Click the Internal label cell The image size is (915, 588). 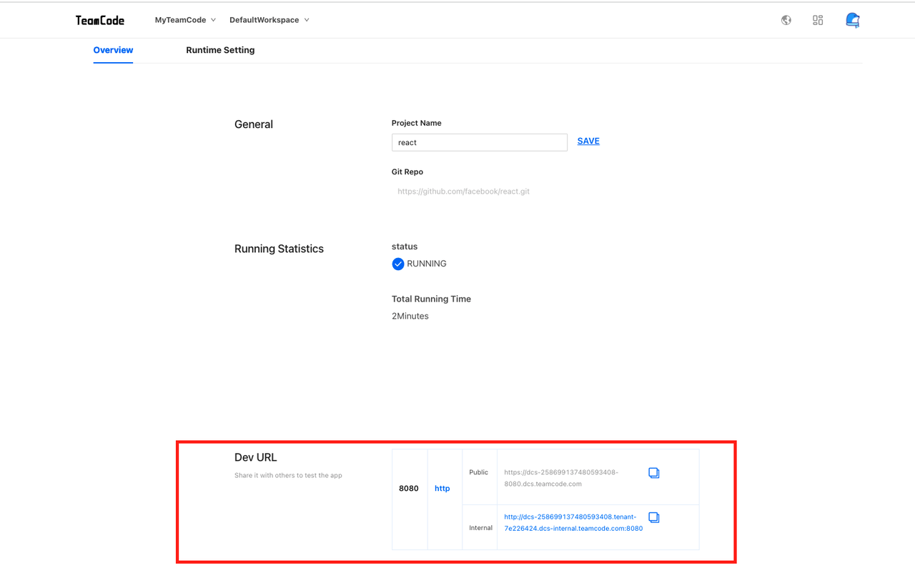[480, 528]
